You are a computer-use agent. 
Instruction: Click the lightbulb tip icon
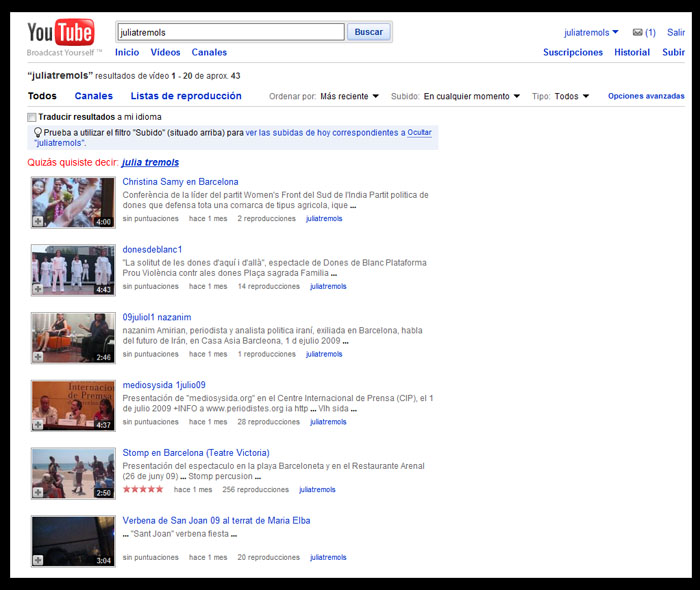(38, 133)
